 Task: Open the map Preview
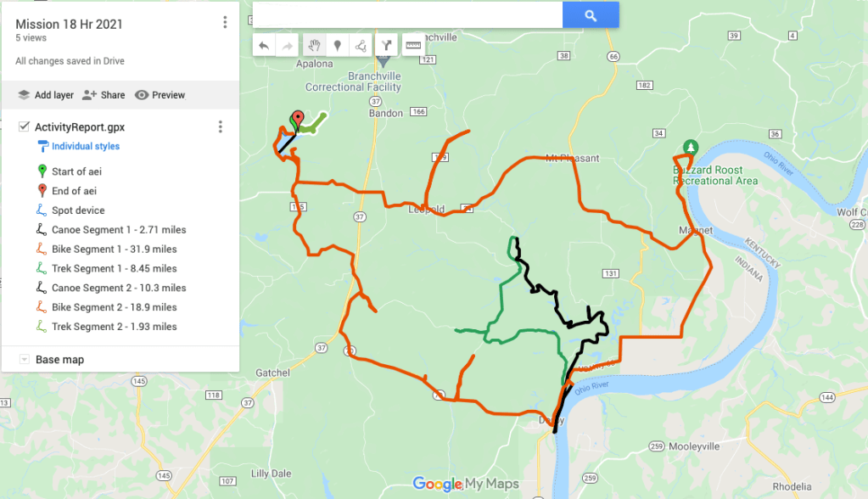160,95
